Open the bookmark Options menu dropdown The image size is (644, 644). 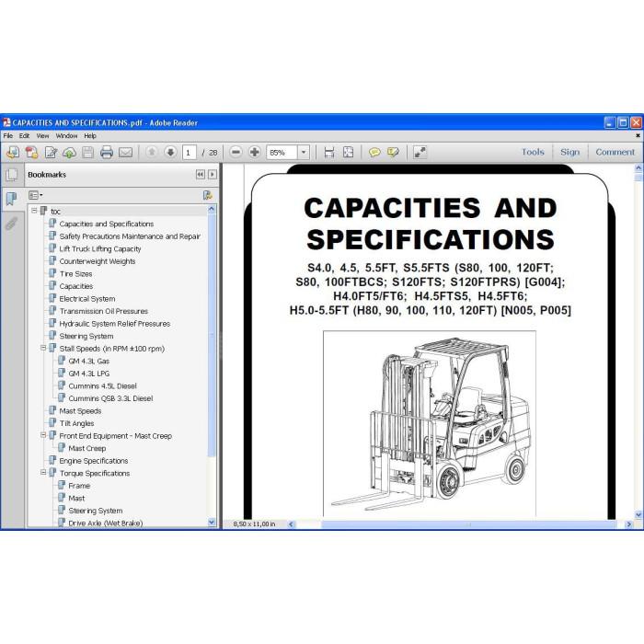[35, 195]
